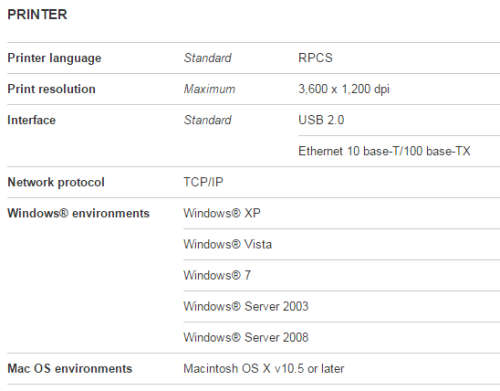Click the TCP/IP protocol value
The height and width of the screenshot is (391, 500).
(203, 182)
